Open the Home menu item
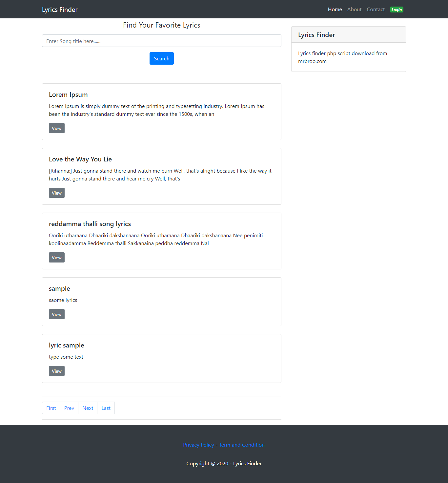448x483 pixels. click(x=335, y=9)
